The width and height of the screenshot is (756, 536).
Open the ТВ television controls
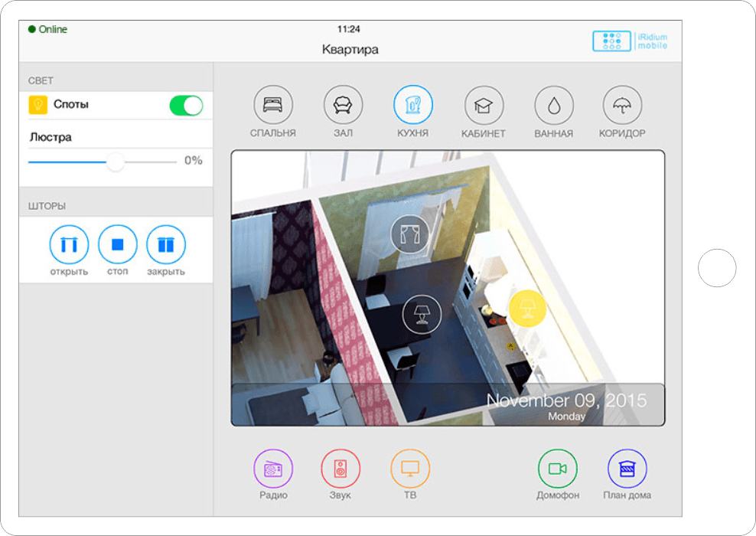[410, 469]
